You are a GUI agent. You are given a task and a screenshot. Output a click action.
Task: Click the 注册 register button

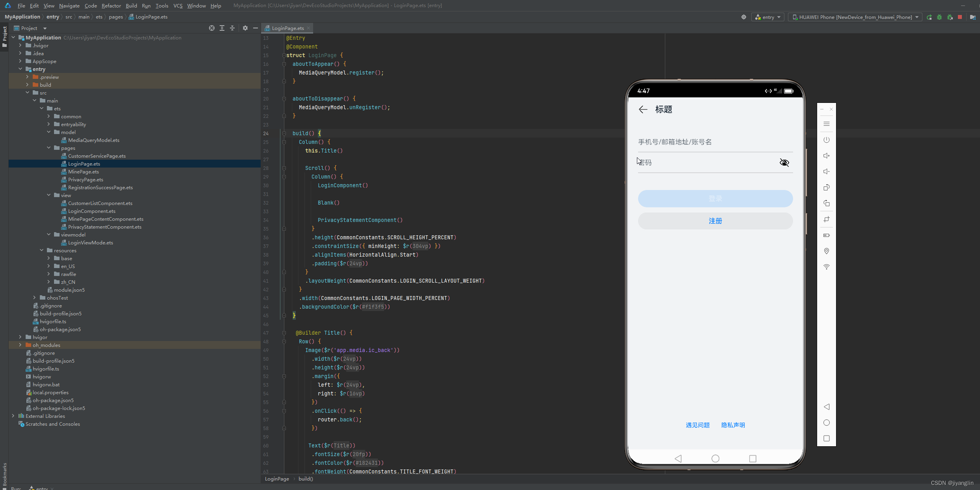click(715, 221)
